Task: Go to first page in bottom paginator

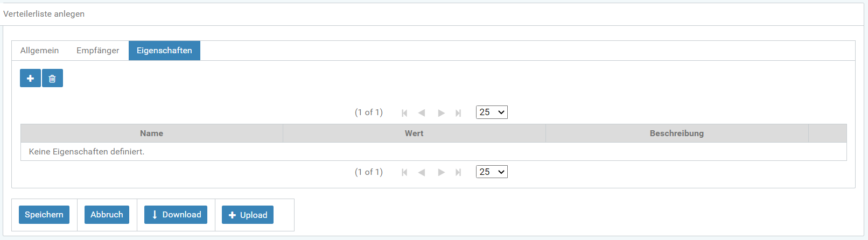Action: (x=404, y=172)
